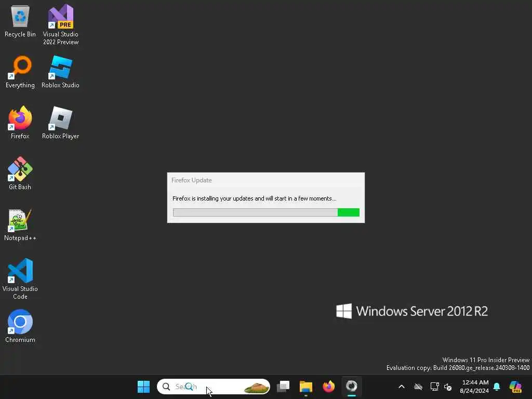
Task: Select the Recycle Bin desktop icon
Action: point(20,21)
